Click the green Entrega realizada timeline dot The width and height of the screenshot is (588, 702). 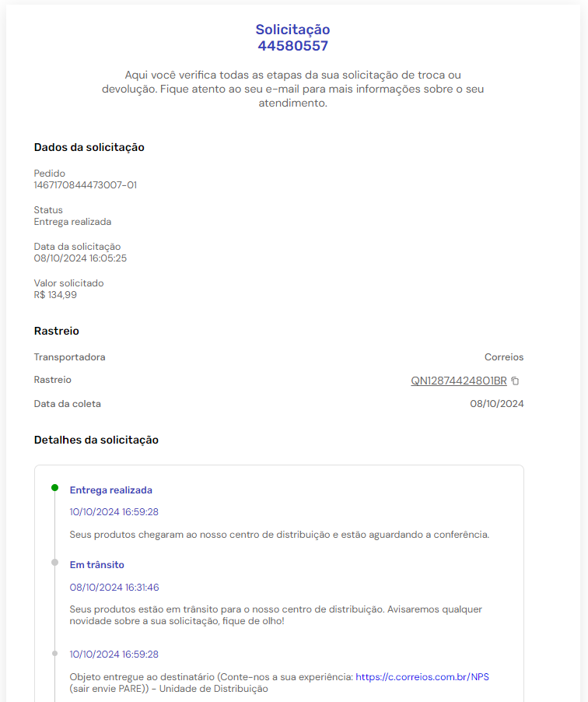pos(54,487)
